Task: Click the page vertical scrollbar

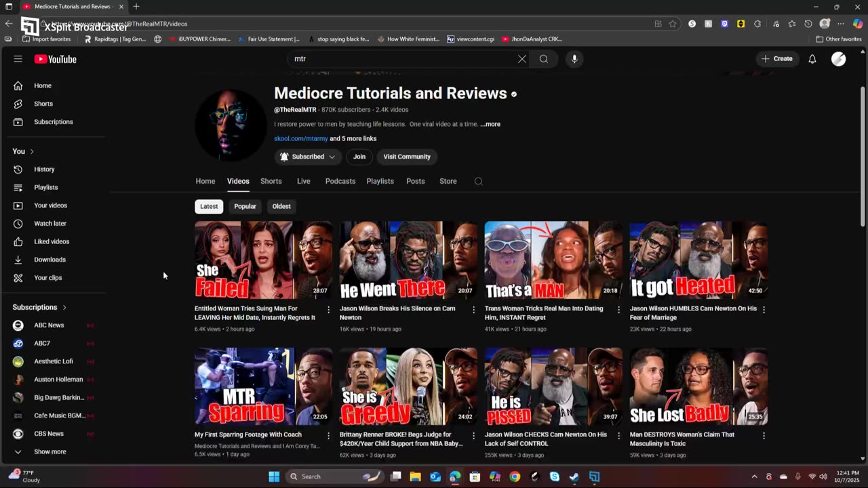Action: coord(863,156)
